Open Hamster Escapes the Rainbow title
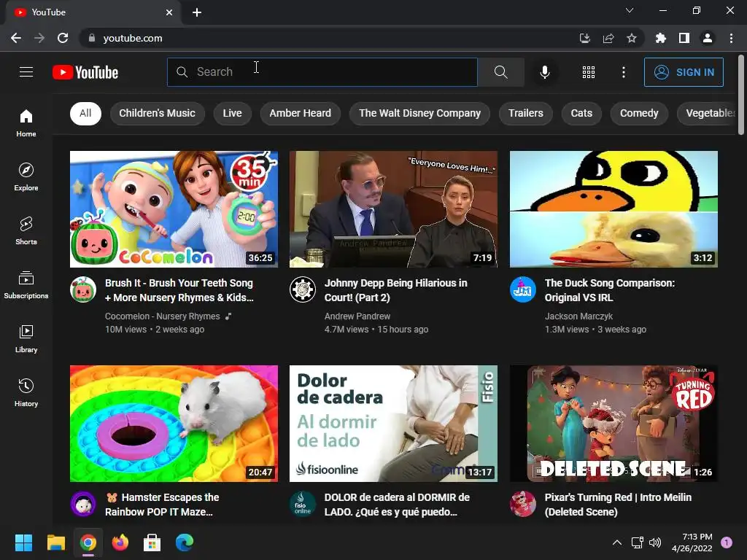Screen dimensions: 747x560 162,505
